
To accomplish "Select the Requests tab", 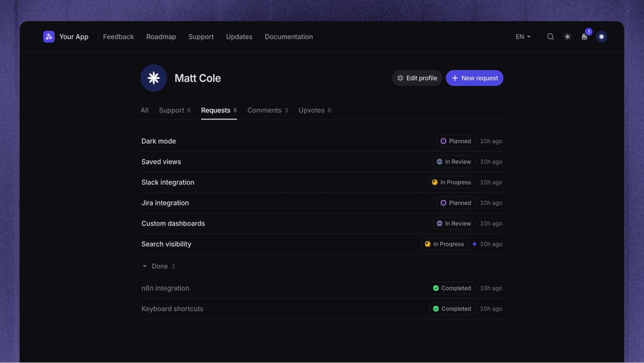I will [x=219, y=110].
